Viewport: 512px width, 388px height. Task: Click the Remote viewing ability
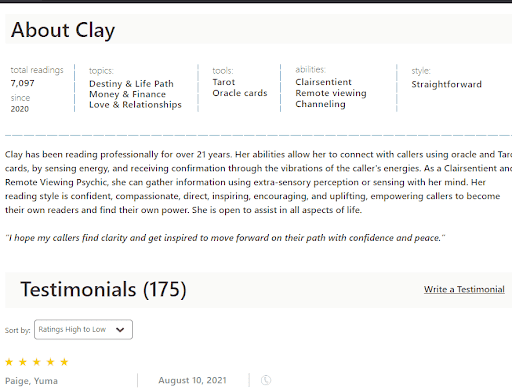[331, 93]
